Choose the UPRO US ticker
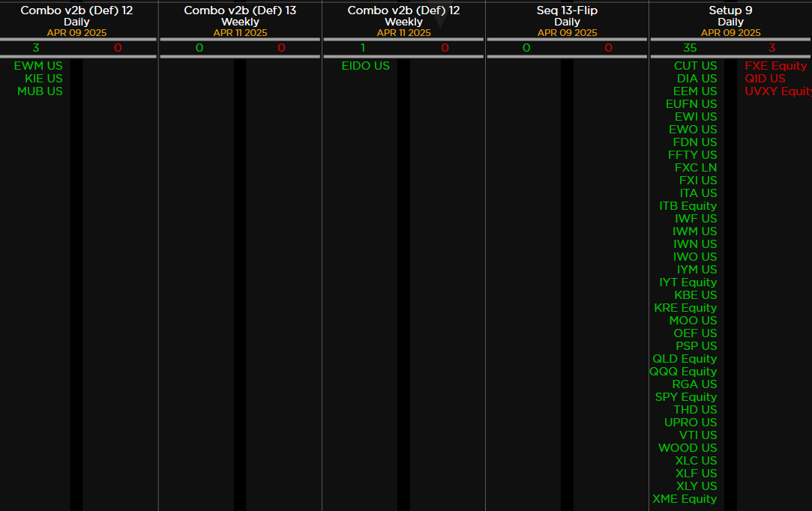This screenshot has height=511, width=812. coord(691,423)
